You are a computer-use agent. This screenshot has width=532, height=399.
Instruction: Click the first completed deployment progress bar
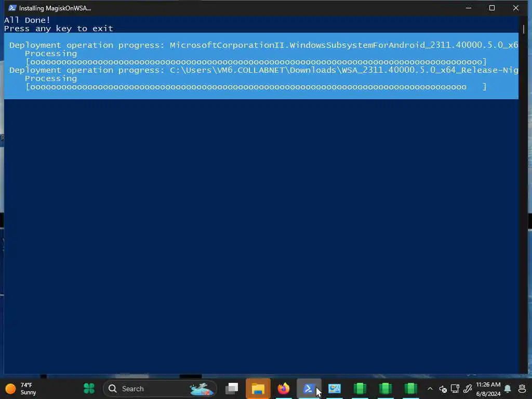click(x=256, y=62)
